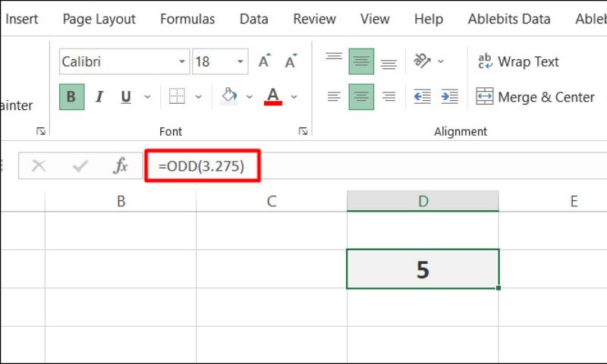607x364 pixels.
Task: Click the Decrease Indent icon
Action: coord(422,96)
